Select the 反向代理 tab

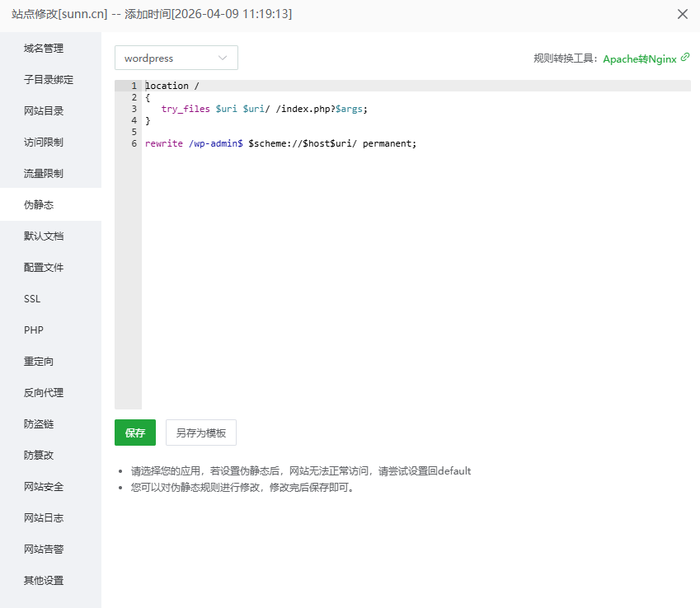(x=44, y=393)
